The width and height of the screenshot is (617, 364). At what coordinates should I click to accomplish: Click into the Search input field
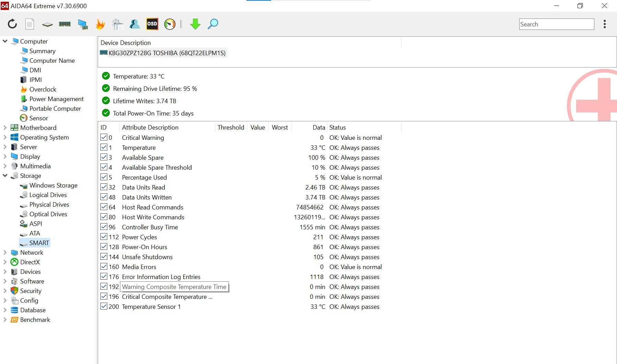coord(557,24)
